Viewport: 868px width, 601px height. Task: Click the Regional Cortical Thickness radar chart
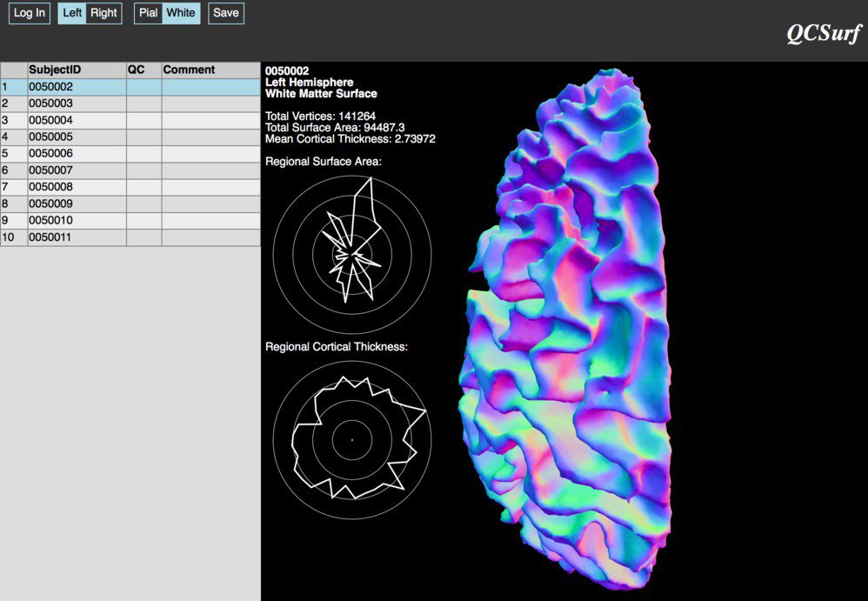click(x=352, y=440)
